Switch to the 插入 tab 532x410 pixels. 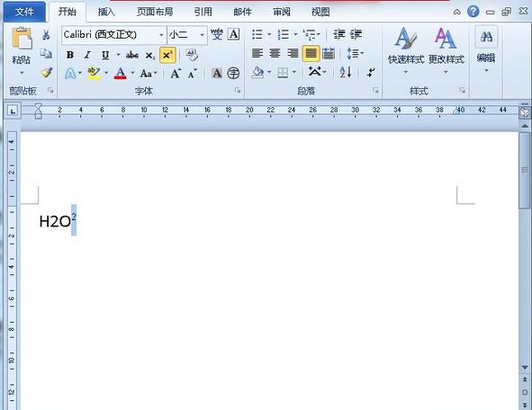106,12
